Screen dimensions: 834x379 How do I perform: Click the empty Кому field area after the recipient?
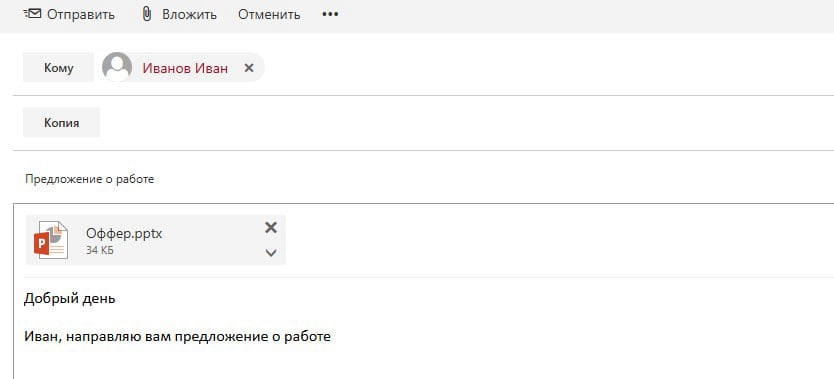click(548, 68)
